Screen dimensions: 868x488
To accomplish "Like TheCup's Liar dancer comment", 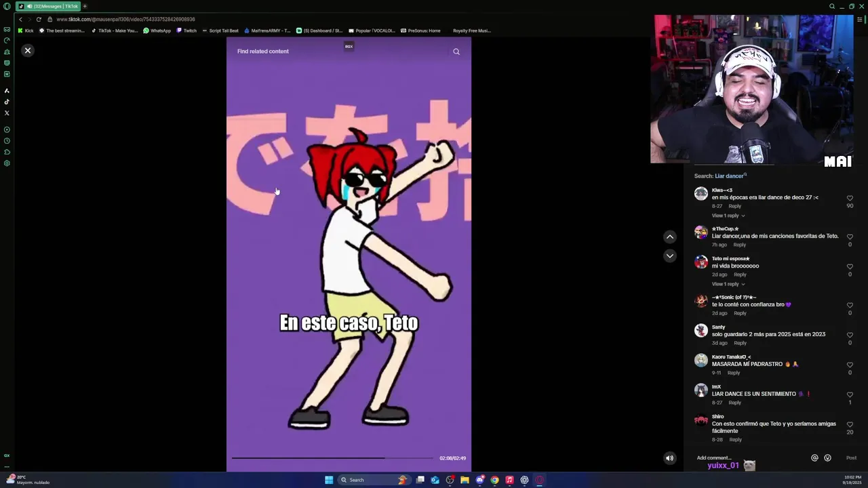I will point(850,237).
